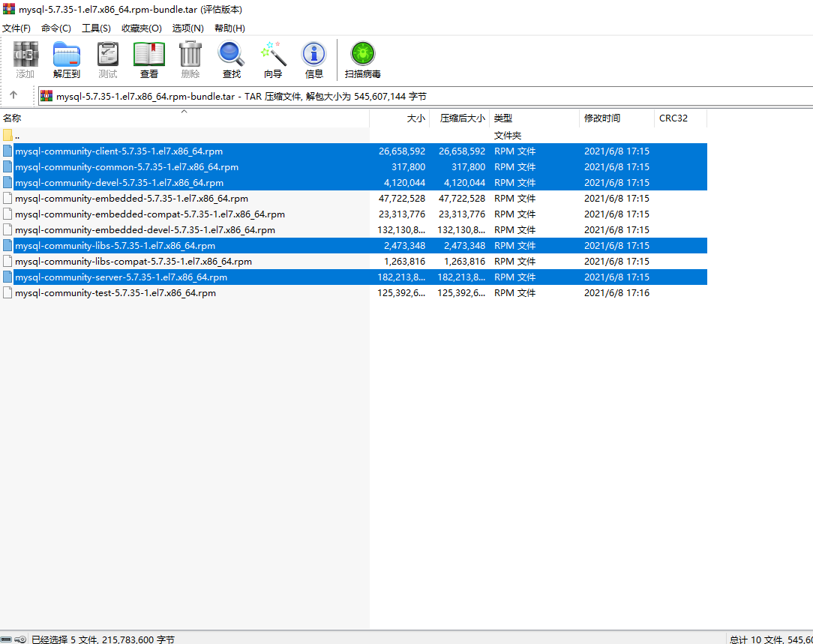Viewport: 813px width, 644px height.
Task: Go up one level arrow button
Action: point(13,95)
